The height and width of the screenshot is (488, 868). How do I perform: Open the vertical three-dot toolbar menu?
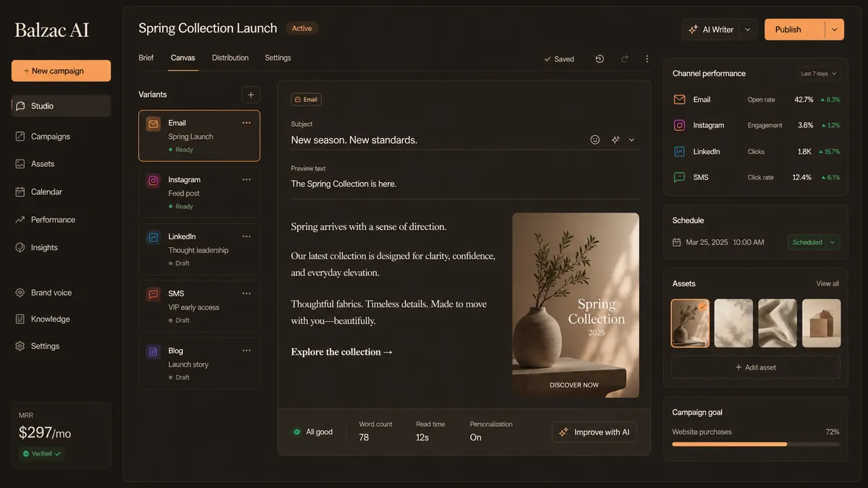click(x=647, y=59)
